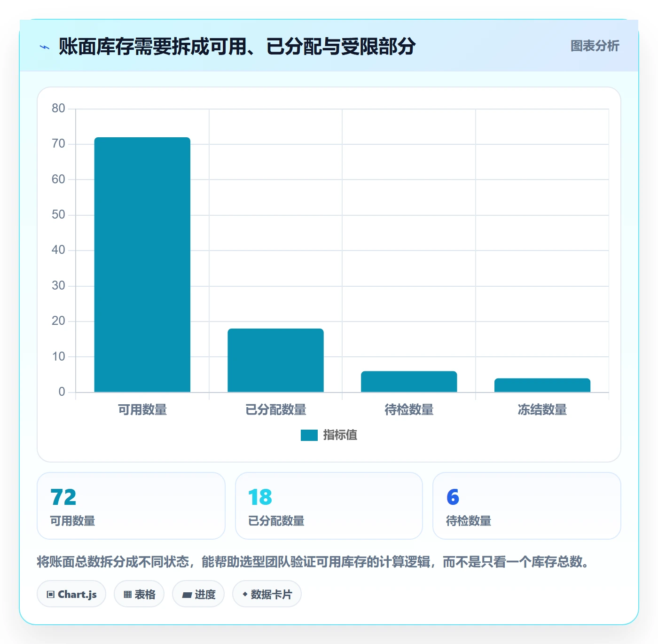Click the 图表分析 label in the header
The height and width of the screenshot is (644, 658).
coord(595,46)
